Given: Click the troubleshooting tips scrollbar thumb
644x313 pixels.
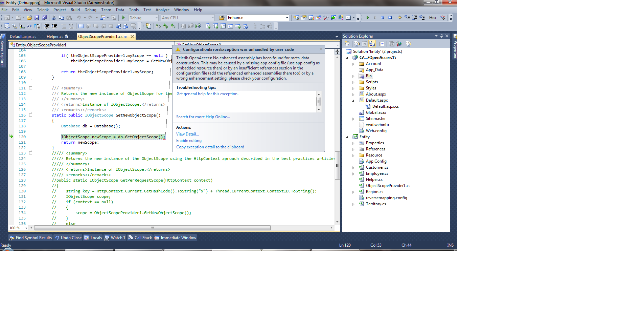Looking at the screenshot, I should tap(319, 101).
